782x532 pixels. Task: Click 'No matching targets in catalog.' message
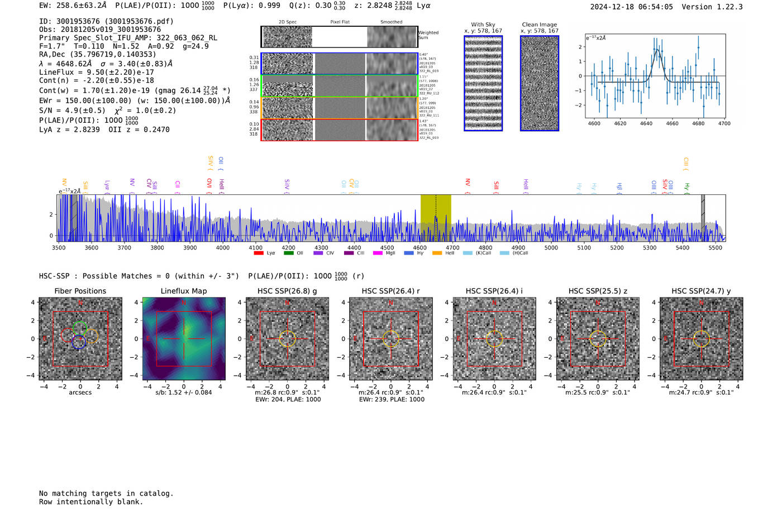pos(106,493)
